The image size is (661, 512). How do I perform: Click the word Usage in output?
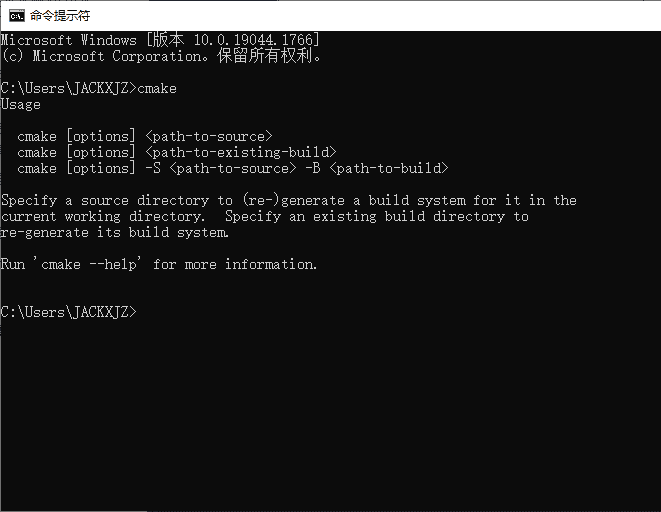[x=21, y=104]
